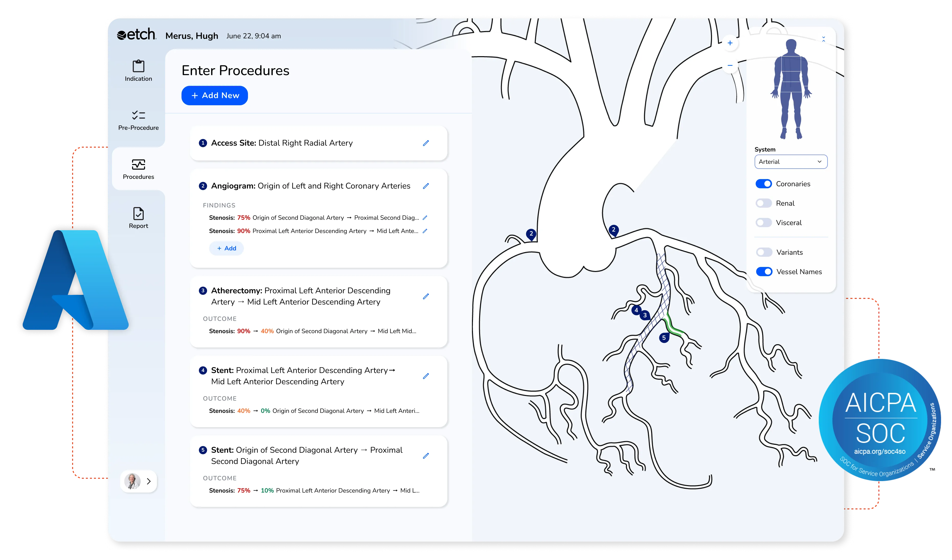
Task: Expand the user profile panel
Action: 149,481
